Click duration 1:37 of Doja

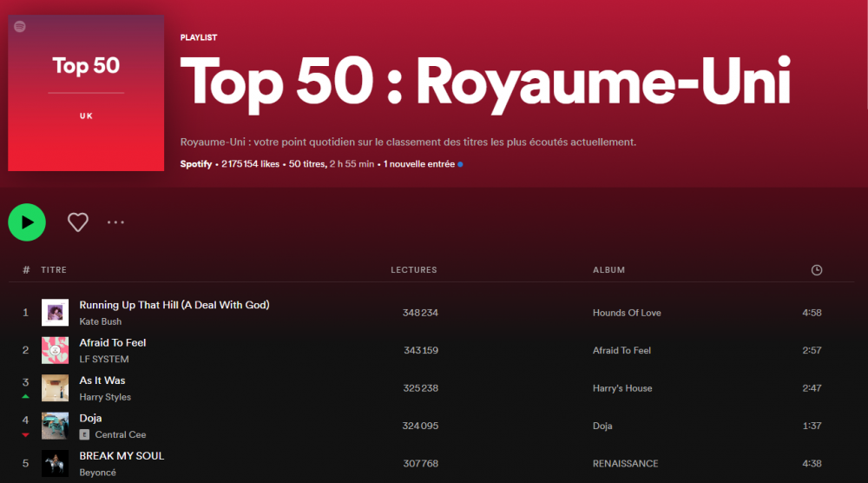pos(812,426)
